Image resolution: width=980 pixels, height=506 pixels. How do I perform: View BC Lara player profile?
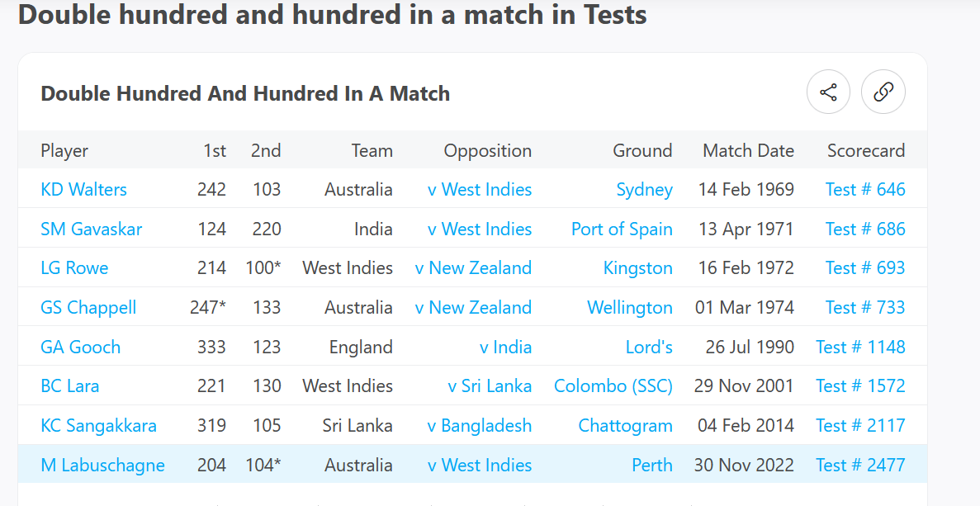tap(69, 385)
